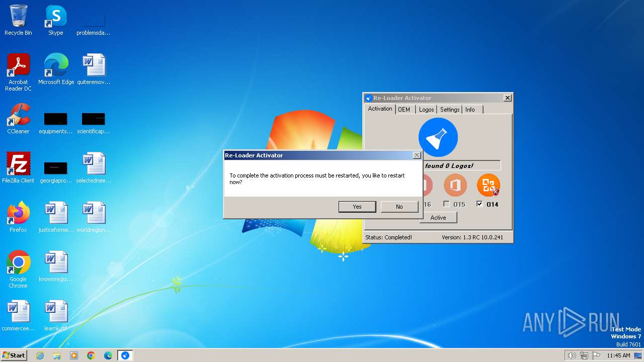Select the CCleaner desktop icon

pos(18,119)
